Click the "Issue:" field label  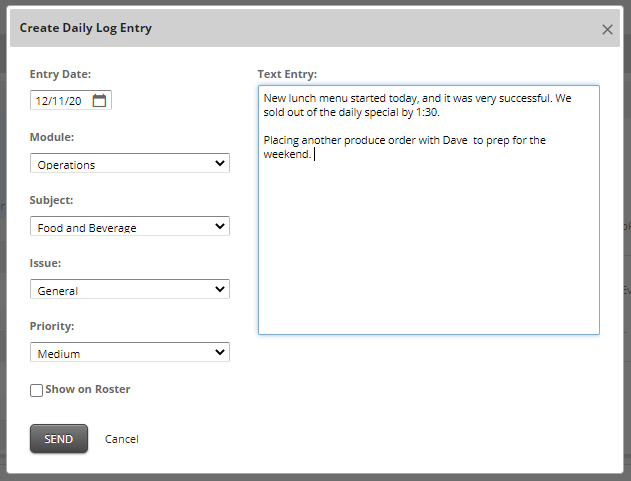44,263
